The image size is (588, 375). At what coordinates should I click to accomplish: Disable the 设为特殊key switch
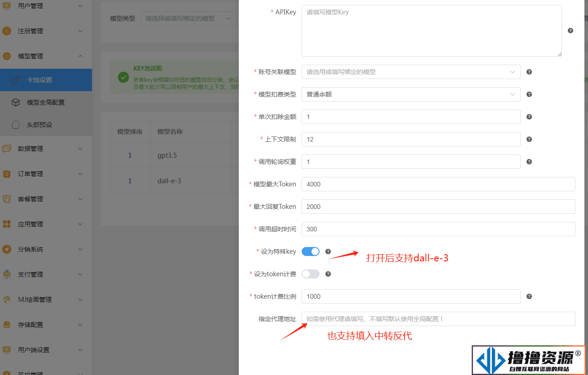coord(311,251)
